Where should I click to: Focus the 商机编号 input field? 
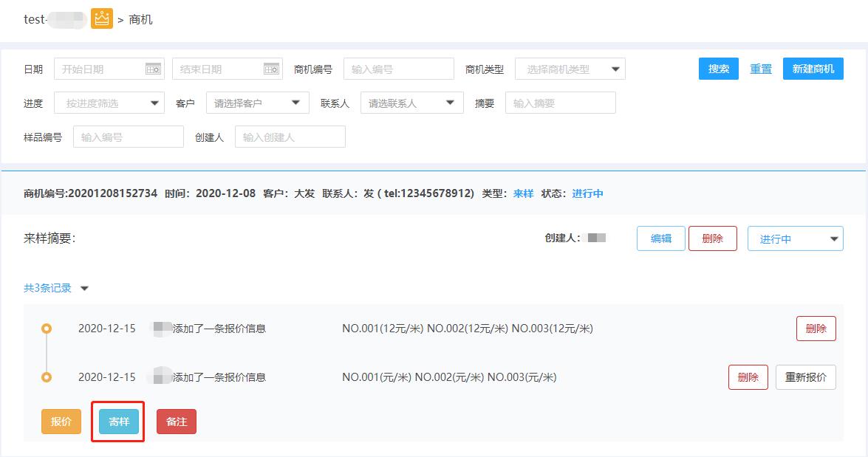tap(398, 69)
